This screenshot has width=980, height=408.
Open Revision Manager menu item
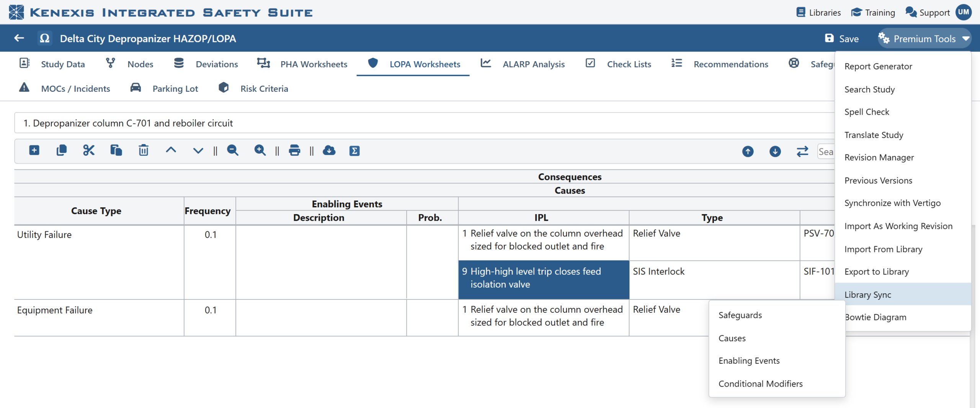(x=903, y=157)
